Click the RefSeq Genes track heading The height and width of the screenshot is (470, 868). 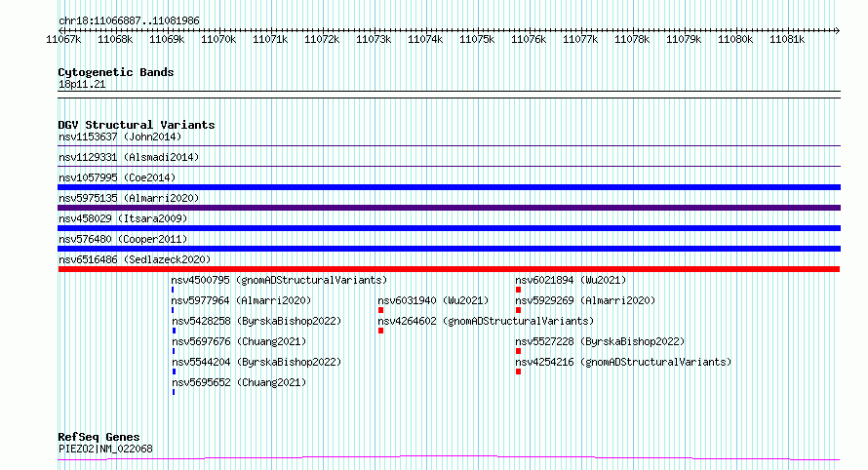click(x=99, y=437)
